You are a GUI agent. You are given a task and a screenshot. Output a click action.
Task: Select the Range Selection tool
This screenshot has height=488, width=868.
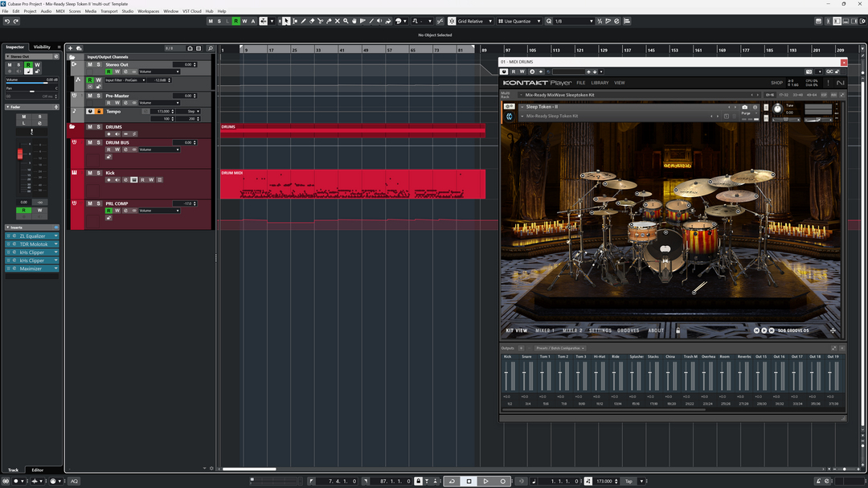point(294,21)
